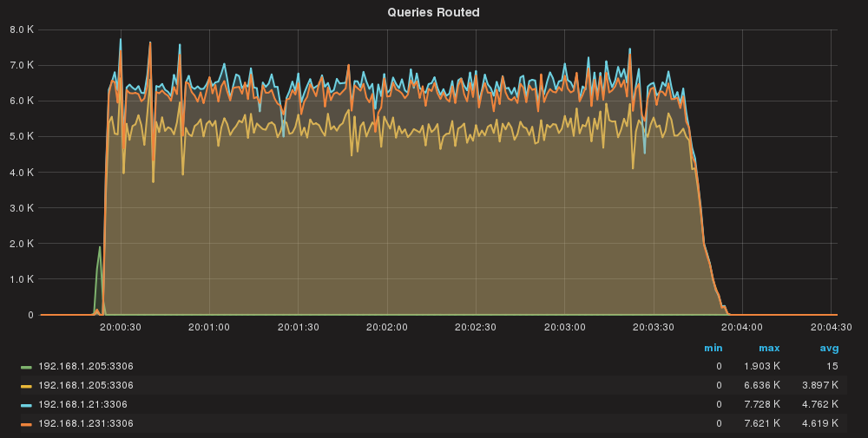Toggle the yellow 192.168.1.205:3306 legend series
This screenshot has height=438, width=868.
(85, 385)
